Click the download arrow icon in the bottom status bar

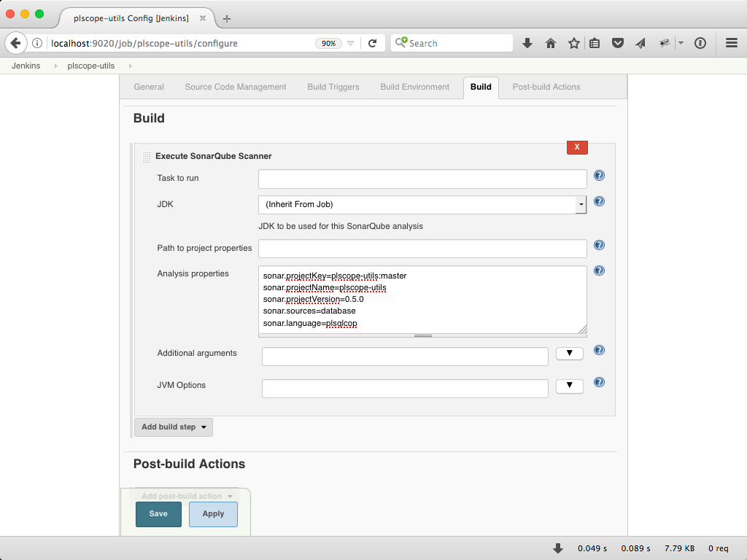[558, 548]
